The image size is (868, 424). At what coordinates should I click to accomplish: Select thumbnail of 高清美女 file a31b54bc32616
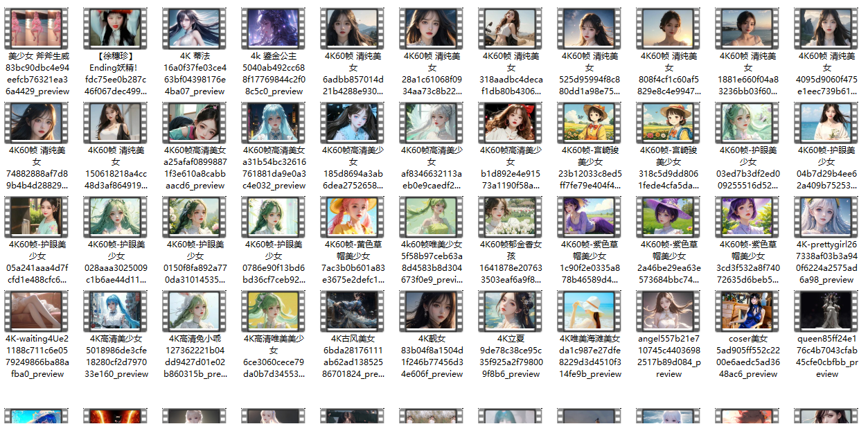pos(274,122)
